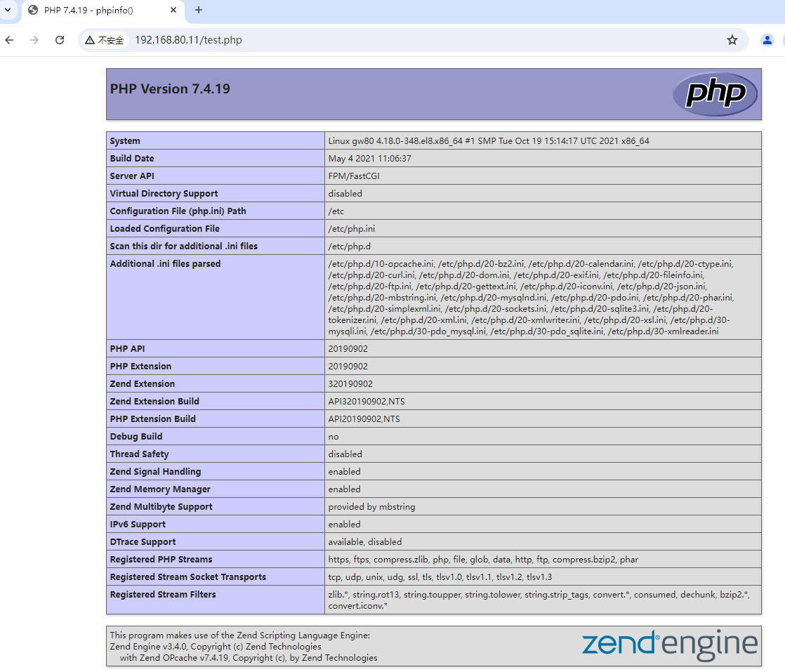The height and width of the screenshot is (672, 785).
Task: Open the user profile icon
Action: [767, 40]
